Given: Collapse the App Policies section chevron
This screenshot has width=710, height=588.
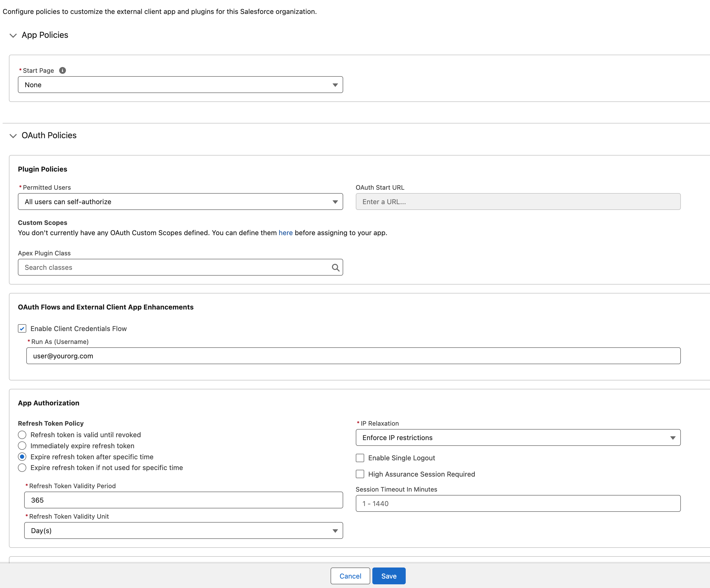Looking at the screenshot, I should click(13, 35).
